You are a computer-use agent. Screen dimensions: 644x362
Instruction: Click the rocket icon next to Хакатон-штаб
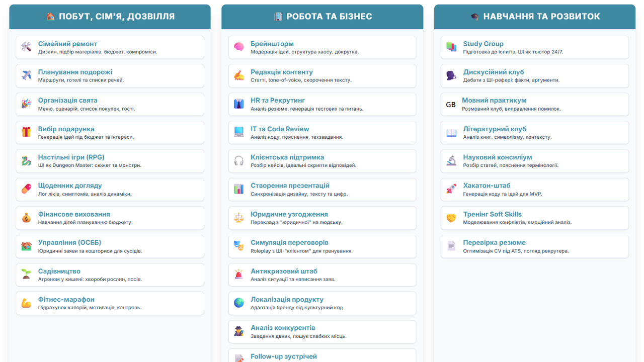(451, 189)
